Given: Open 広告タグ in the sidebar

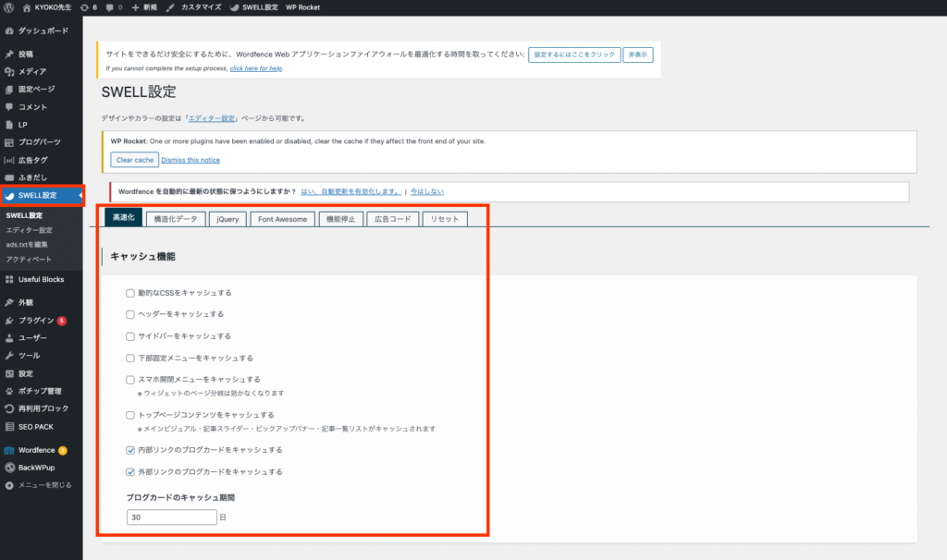Looking at the screenshot, I should click(x=41, y=160).
